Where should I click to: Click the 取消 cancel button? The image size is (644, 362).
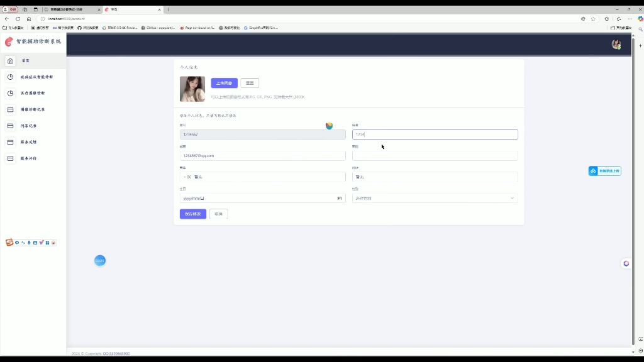(218, 214)
